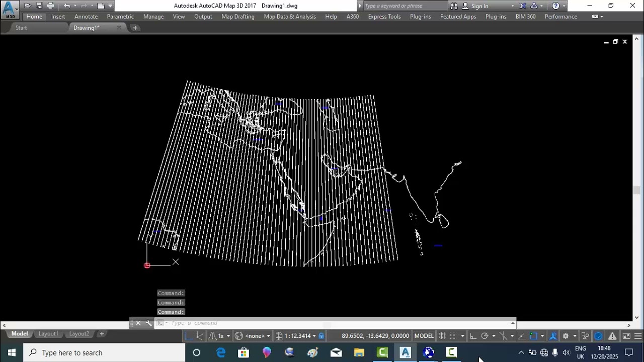Toggle 2D Object Snap in status bar
This screenshot has width=644, height=362.
tap(534, 336)
